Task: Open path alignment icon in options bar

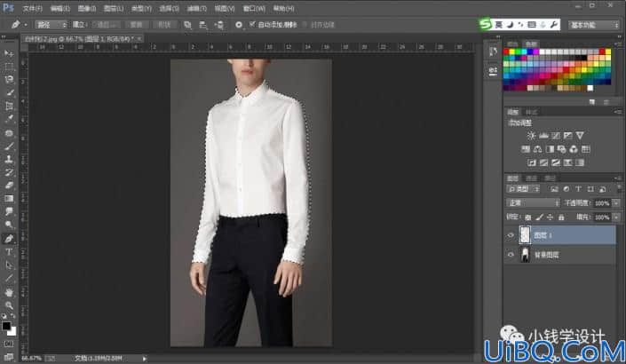Action: pos(203,25)
